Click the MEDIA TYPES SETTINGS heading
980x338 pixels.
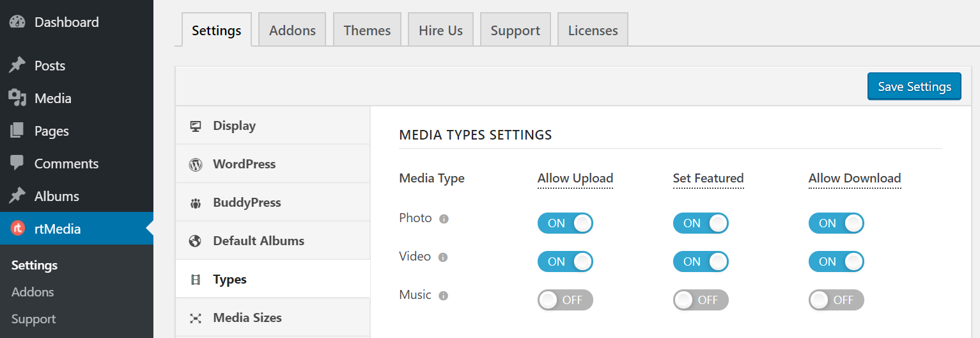click(476, 135)
